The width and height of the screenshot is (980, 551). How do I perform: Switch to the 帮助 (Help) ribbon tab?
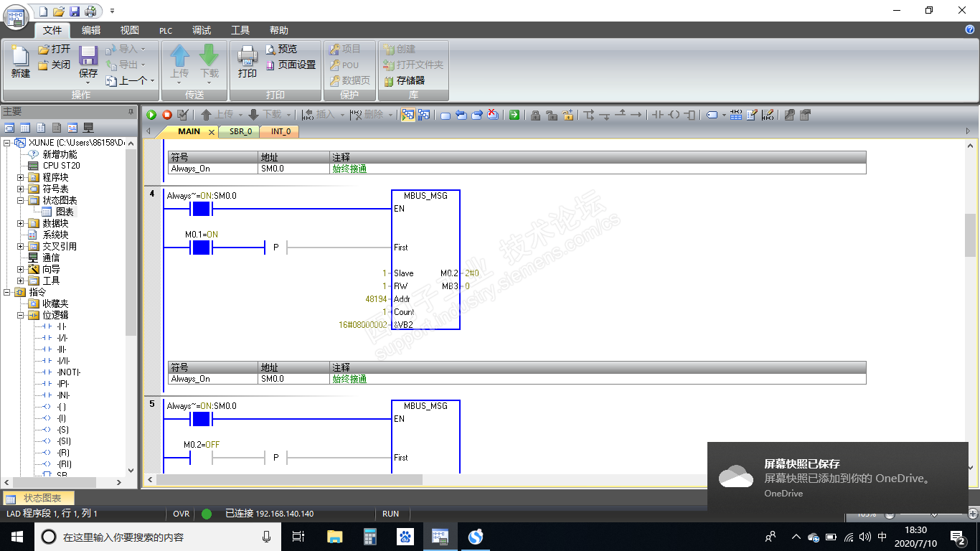pyautogui.click(x=279, y=30)
